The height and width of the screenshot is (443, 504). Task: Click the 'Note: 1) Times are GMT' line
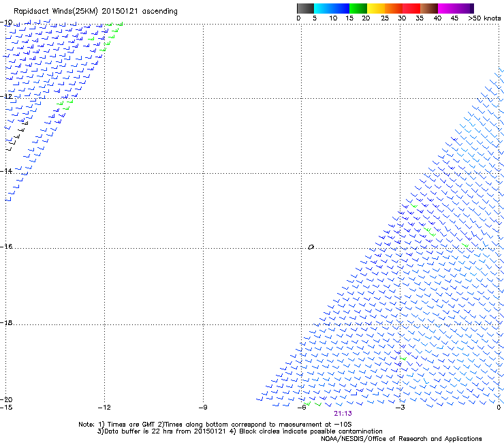215,425
